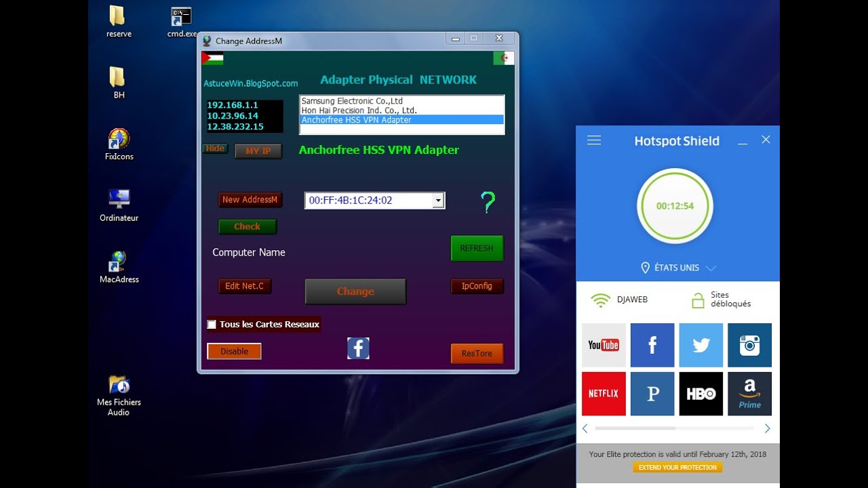This screenshot has height=488, width=868.
Task: Click the location pin next to ÉTATS UNIS
Action: (646, 268)
